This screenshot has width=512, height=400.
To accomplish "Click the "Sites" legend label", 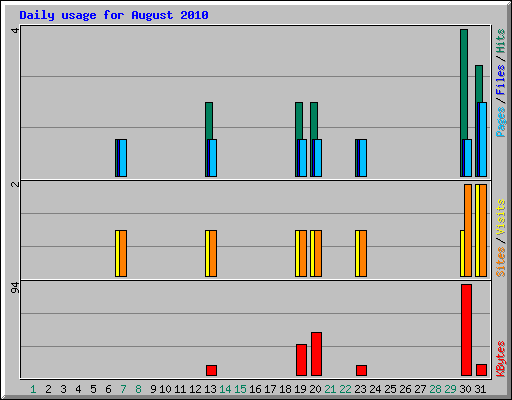I will tap(500, 262).
